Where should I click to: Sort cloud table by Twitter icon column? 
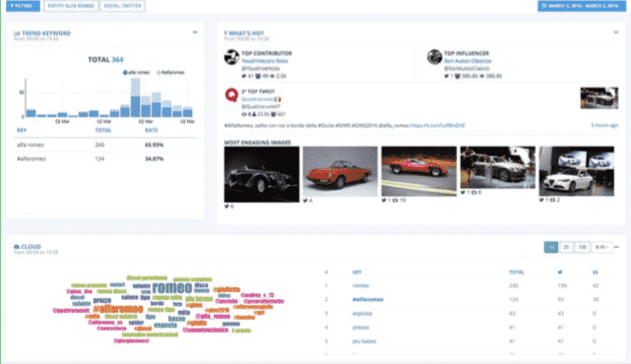click(560, 273)
